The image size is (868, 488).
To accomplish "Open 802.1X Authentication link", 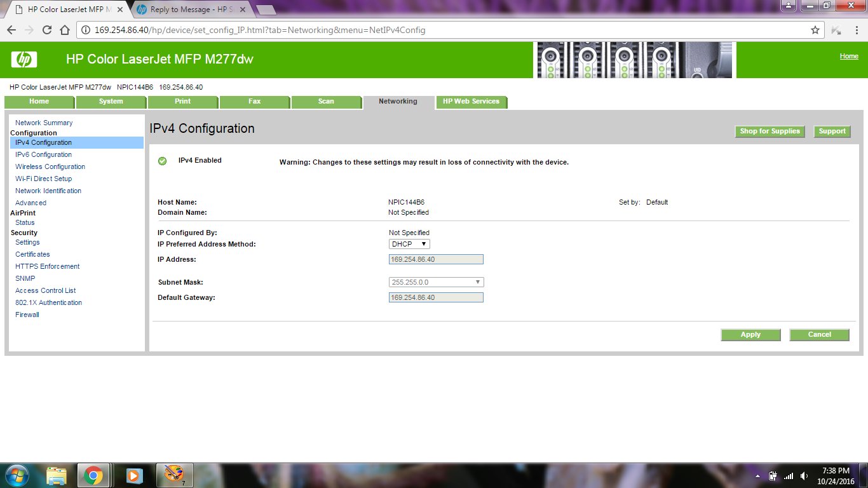I will pos(49,303).
